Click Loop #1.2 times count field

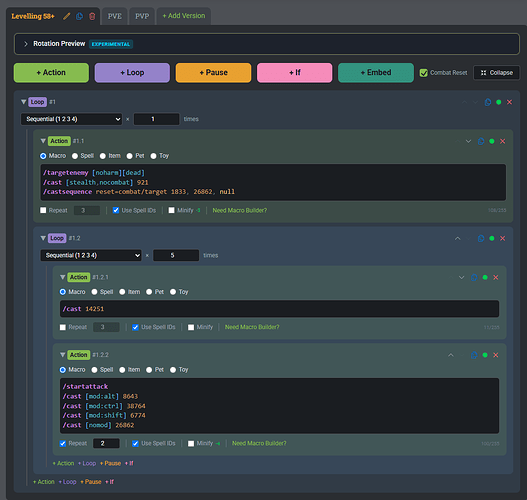tap(176, 255)
